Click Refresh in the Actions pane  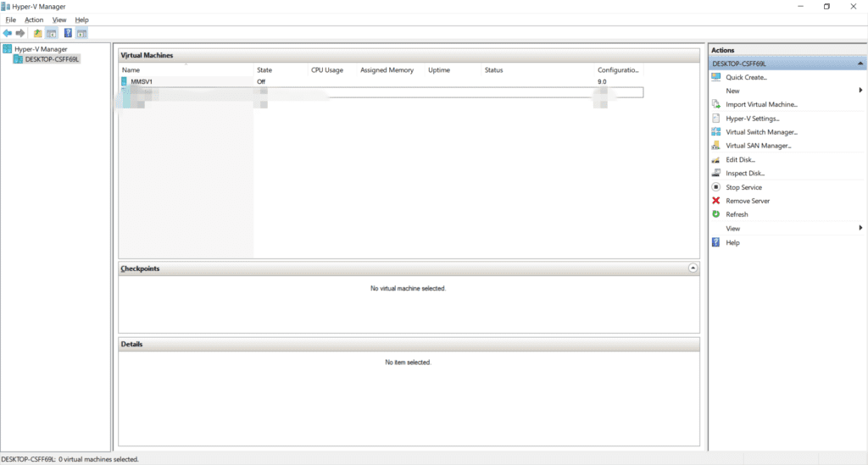tap(737, 214)
